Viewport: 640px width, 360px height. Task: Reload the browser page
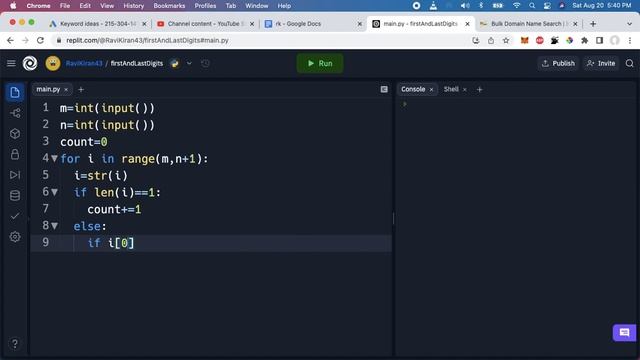point(40,40)
